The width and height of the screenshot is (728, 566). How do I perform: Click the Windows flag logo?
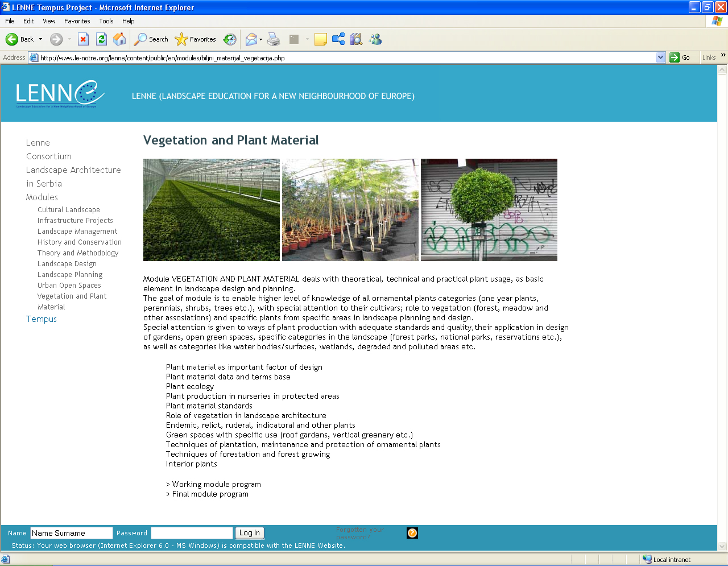coord(717,21)
